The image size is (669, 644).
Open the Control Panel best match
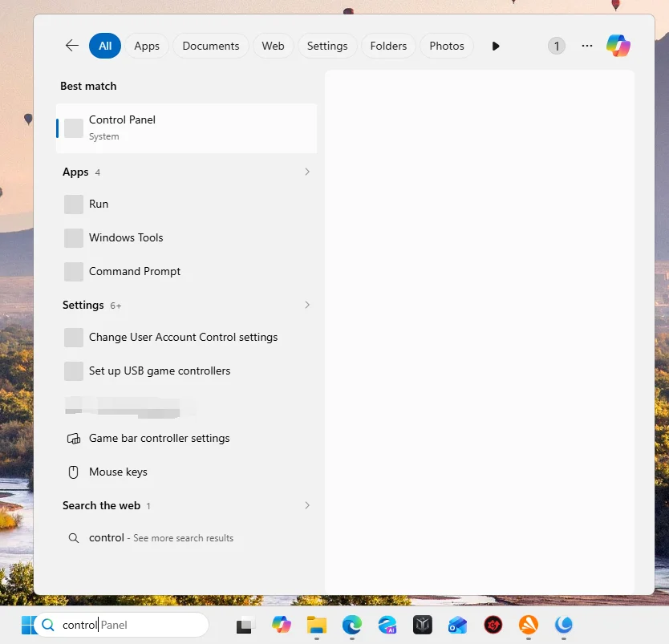(x=186, y=128)
